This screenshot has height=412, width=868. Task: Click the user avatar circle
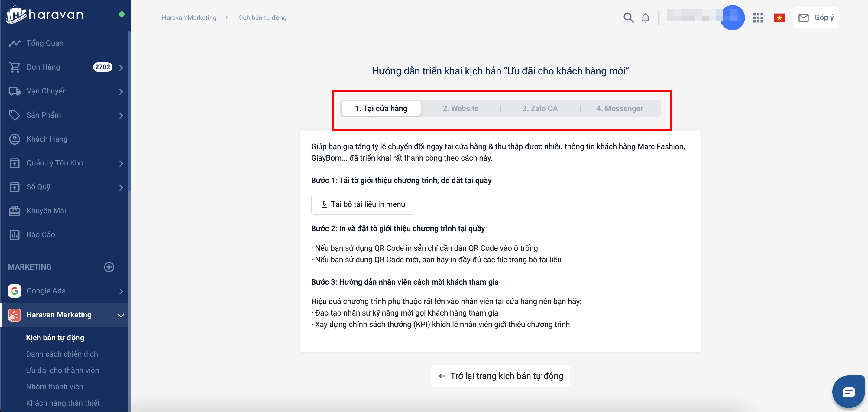pyautogui.click(x=732, y=18)
